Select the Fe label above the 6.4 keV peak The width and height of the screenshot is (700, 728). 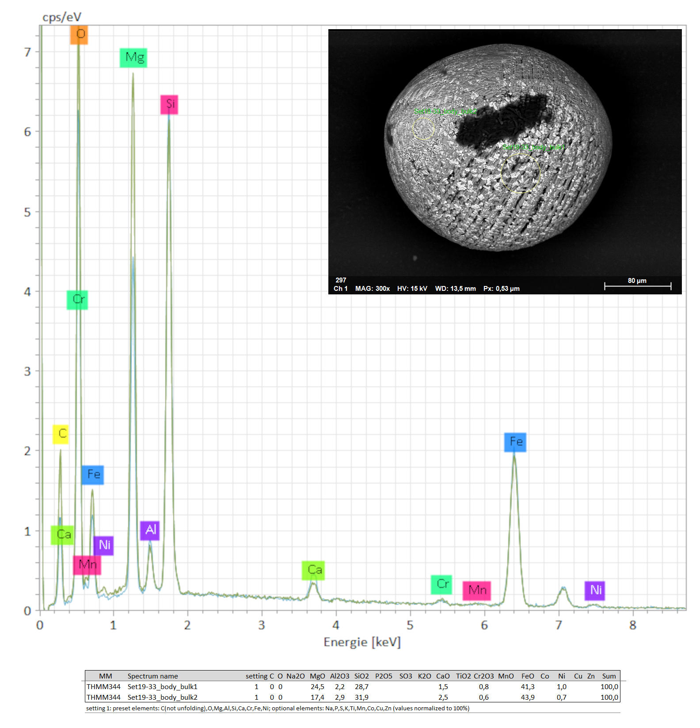tap(515, 442)
